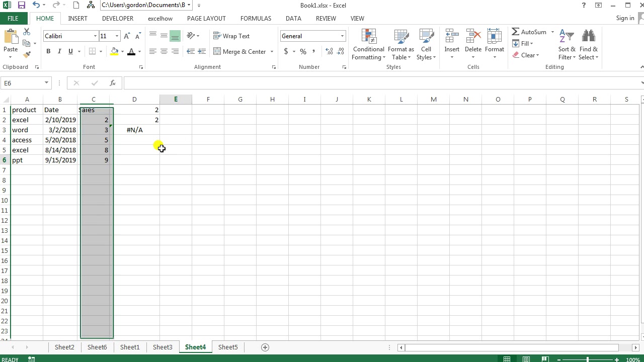Click the Cut scissors icon

point(27,32)
